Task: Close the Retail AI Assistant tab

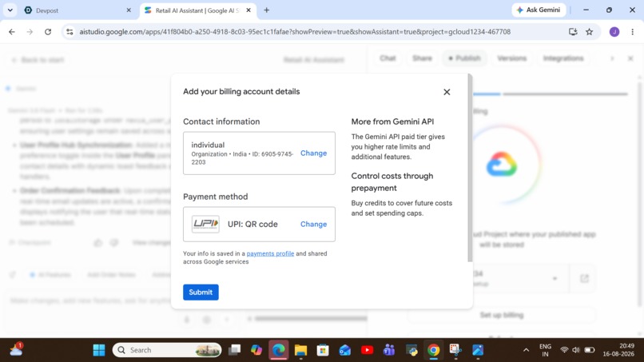Action: [248, 10]
